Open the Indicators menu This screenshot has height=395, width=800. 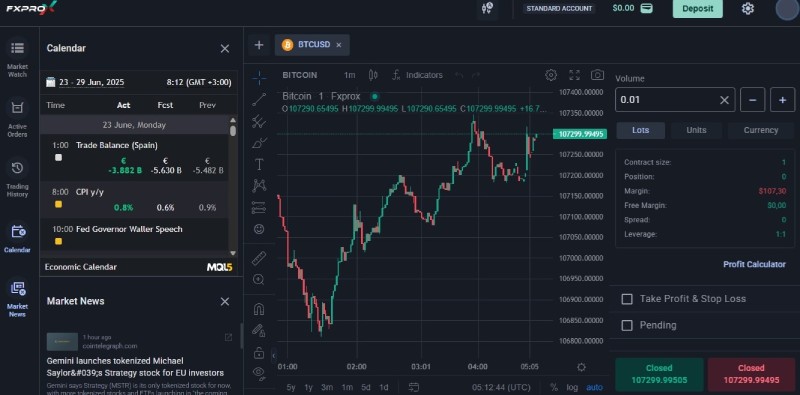click(417, 75)
